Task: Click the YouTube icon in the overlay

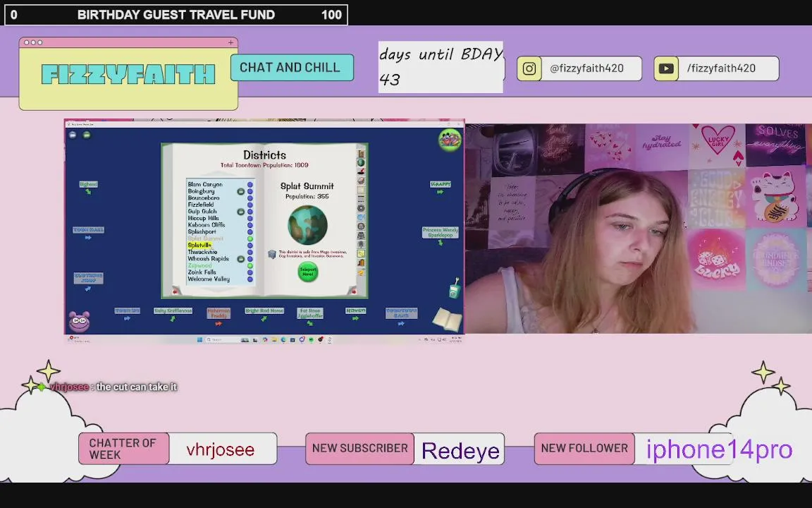Action: pos(666,68)
